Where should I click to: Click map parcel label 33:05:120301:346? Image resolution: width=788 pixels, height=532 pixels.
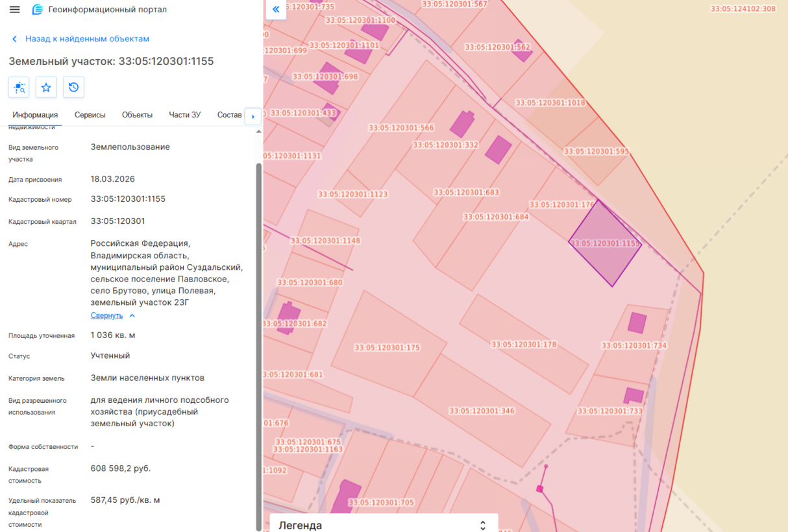coord(482,411)
